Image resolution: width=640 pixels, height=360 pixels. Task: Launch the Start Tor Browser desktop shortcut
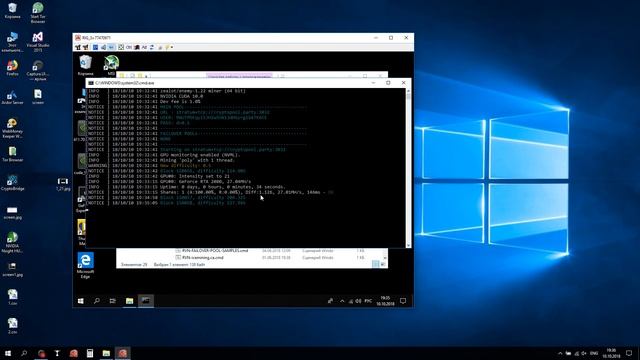(x=38, y=13)
